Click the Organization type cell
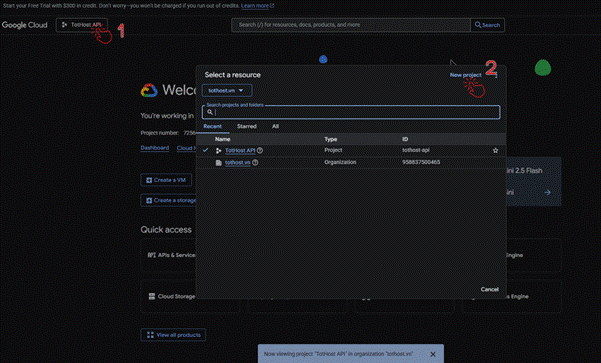The height and width of the screenshot is (363, 601). 340,162
